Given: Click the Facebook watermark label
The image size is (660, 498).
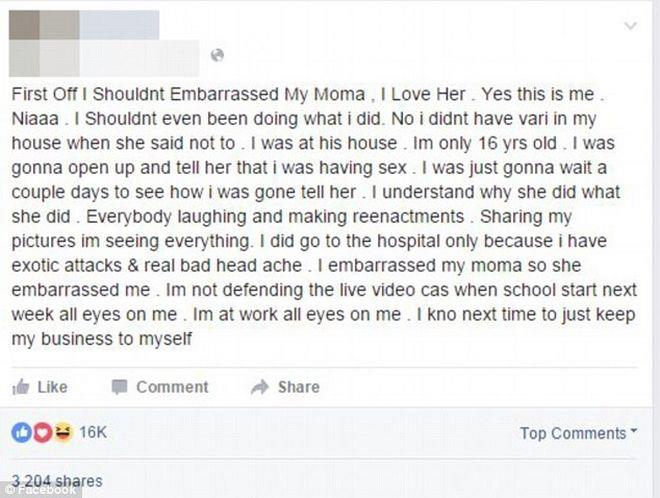Looking at the screenshot, I should (41, 490).
